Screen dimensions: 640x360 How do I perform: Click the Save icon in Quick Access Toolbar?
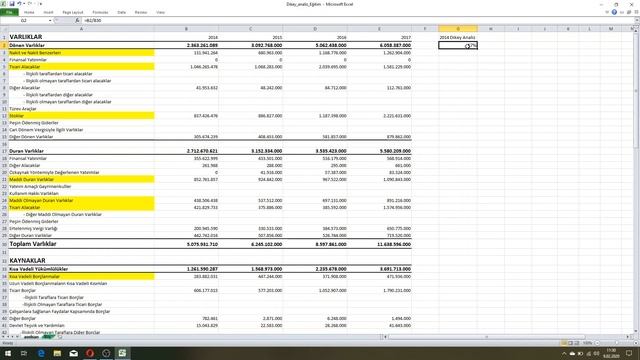[12, 4]
